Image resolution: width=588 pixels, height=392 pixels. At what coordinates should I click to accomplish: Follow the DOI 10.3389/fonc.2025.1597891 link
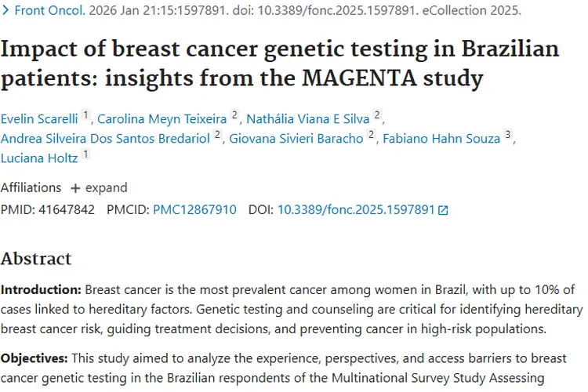(356, 210)
